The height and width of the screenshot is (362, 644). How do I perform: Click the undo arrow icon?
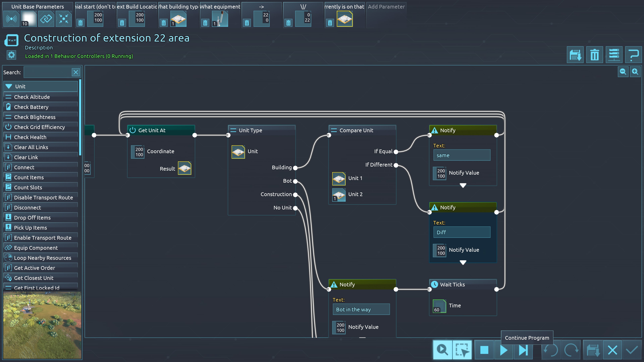point(551,350)
